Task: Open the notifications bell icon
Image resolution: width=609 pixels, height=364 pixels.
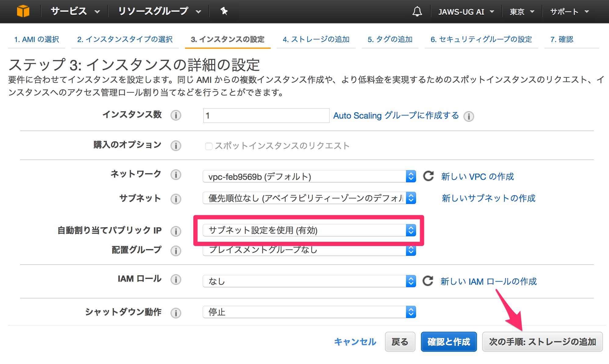Action: pyautogui.click(x=417, y=12)
